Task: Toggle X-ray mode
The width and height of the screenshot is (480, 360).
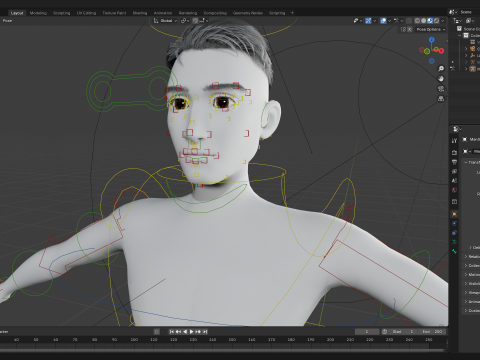Action: (409, 21)
